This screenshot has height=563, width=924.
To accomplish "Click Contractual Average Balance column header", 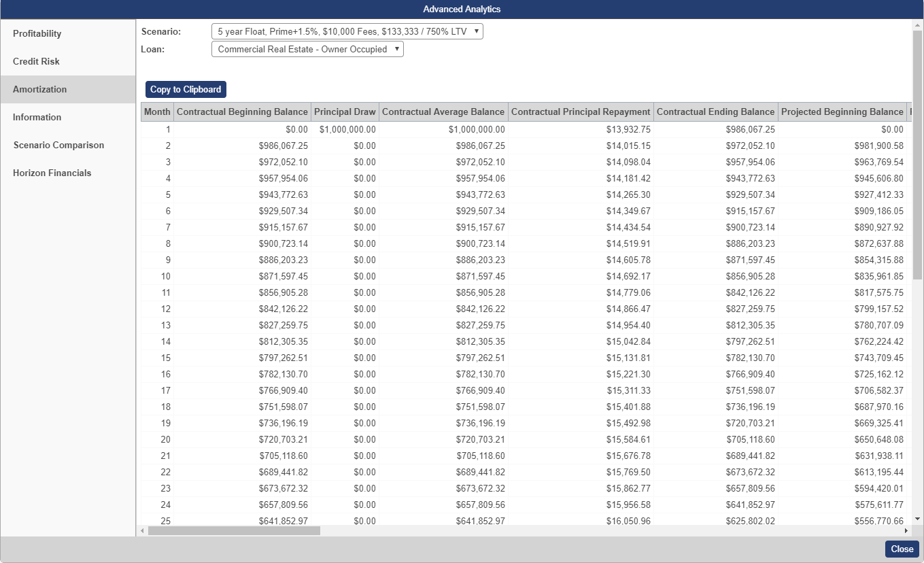I will coord(443,112).
